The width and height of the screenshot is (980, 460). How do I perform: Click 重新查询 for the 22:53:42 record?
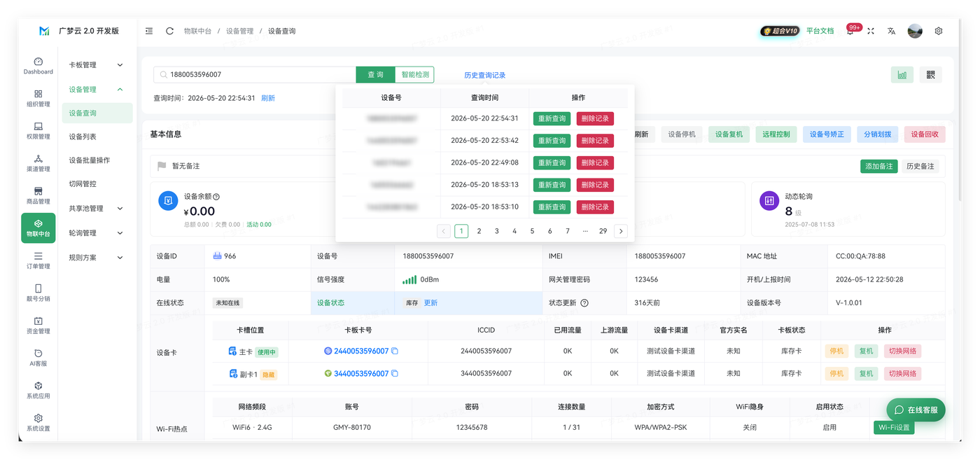(x=552, y=141)
